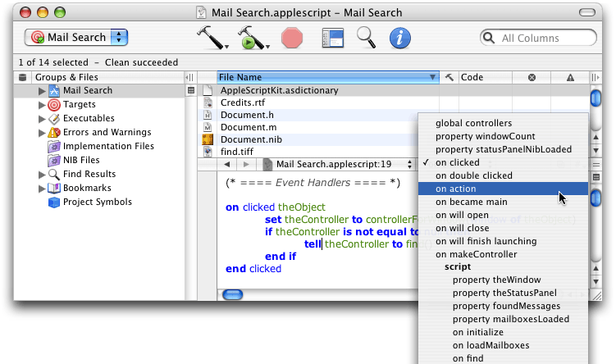Screen dimensions: 616x364
Task: Click the build hammer column header icon
Action: (449, 77)
